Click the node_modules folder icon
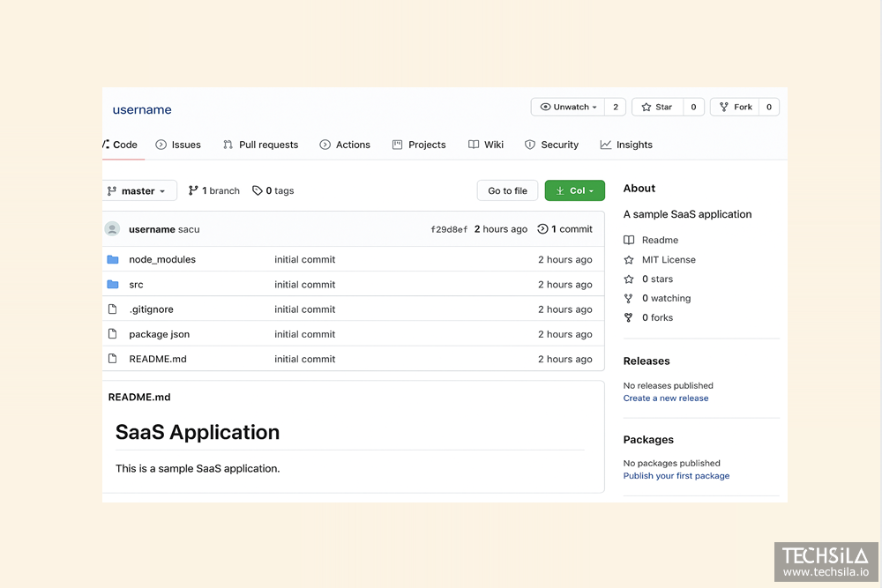Screen dimensions: 882x588 click(x=113, y=260)
